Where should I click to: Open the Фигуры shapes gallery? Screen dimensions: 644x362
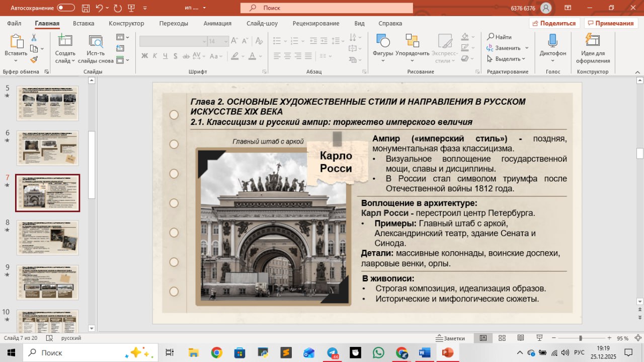pyautogui.click(x=383, y=48)
